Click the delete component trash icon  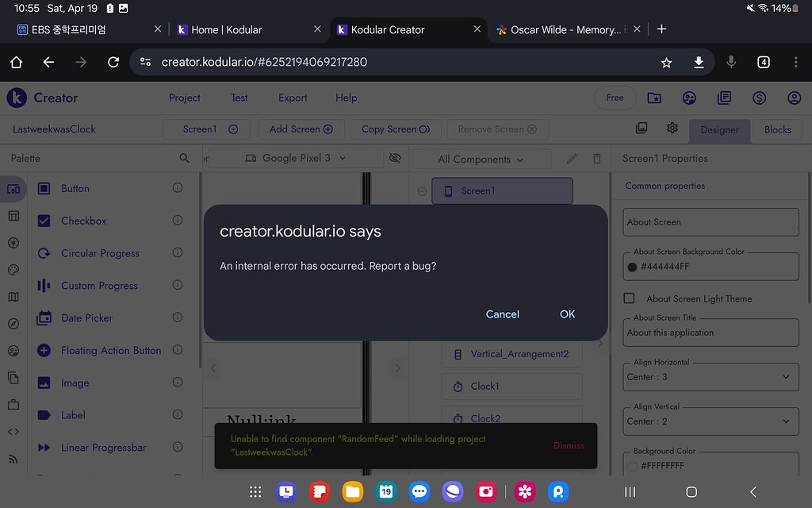(599, 158)
